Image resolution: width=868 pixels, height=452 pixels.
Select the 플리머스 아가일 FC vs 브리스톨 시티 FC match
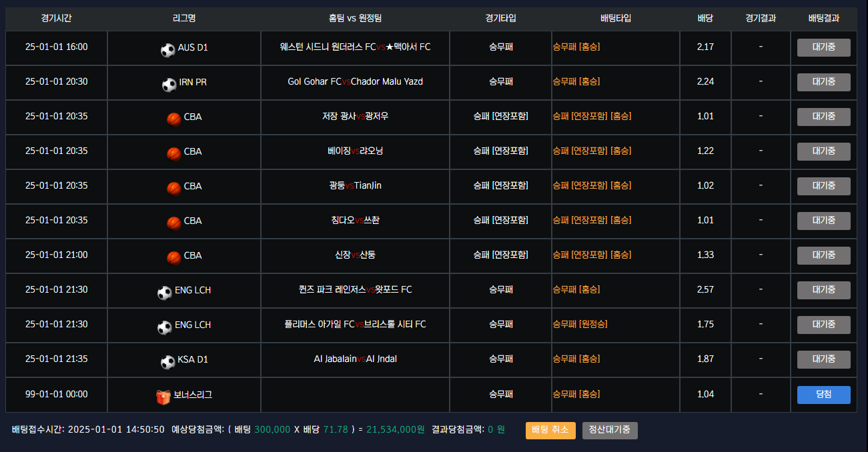click(x=355, y=325)
